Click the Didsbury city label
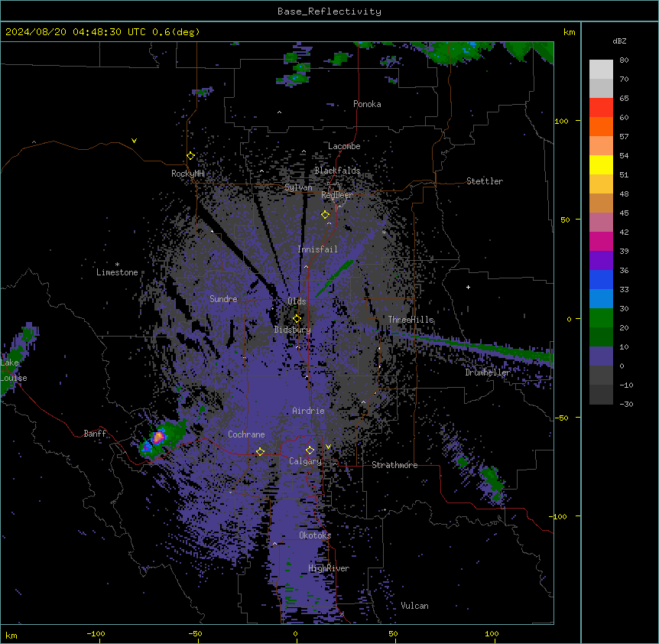 293,330
